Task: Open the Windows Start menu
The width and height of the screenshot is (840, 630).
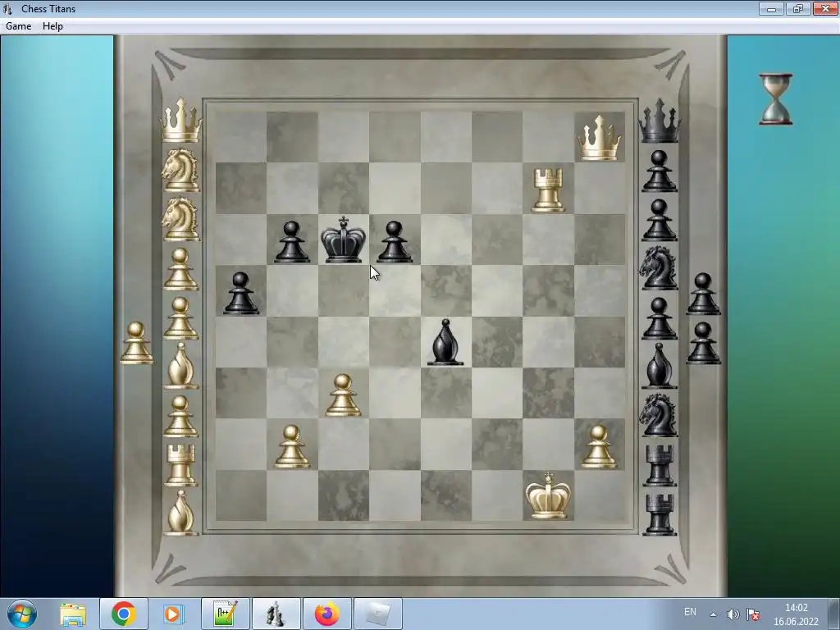Action: point(22,614)
